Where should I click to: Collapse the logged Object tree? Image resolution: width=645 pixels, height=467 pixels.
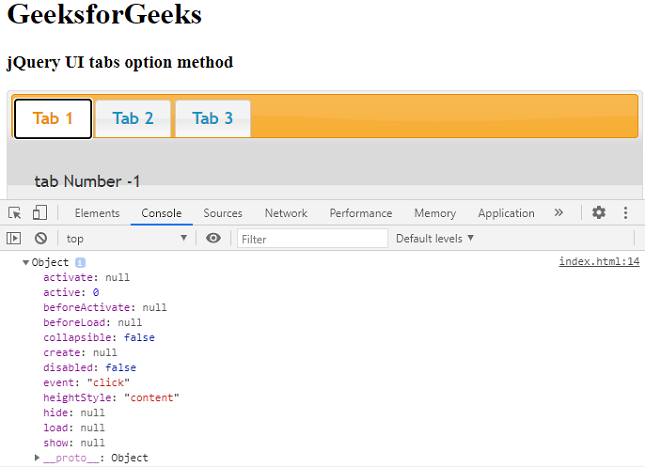click(26, 262)
